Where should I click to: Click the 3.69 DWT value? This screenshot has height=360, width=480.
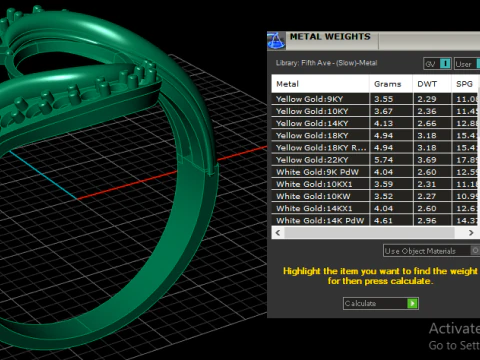coord(427,160)
